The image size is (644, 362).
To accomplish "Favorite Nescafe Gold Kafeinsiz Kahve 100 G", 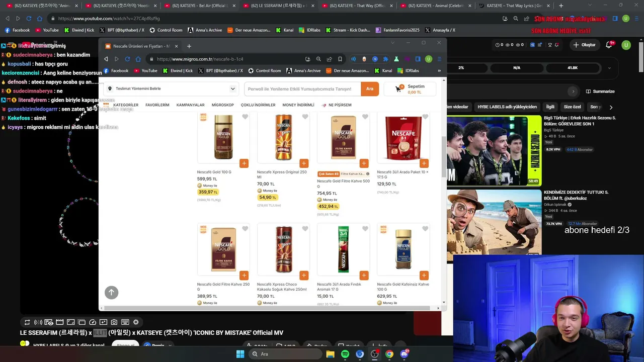I will (x=425, y=229).
